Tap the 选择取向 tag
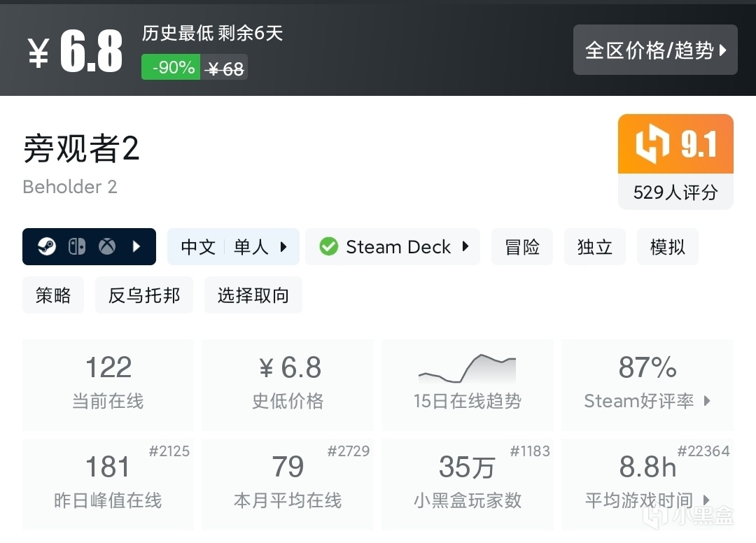Image resolution: width=756 pixels, height=543 pixels. [253, 295]
